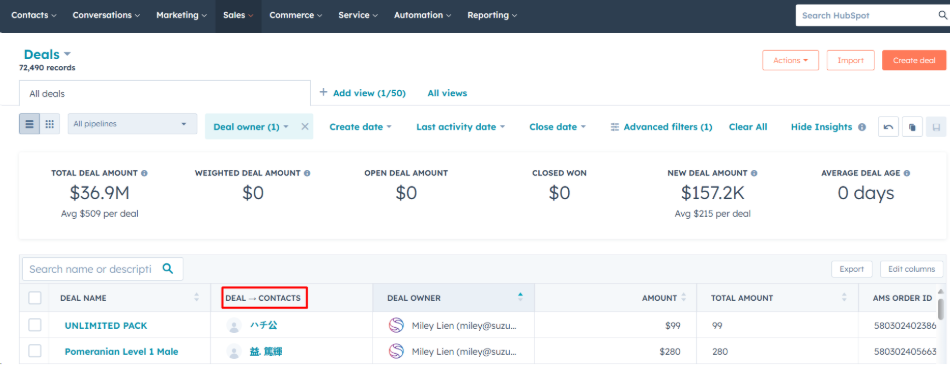The height and width of the screenshot is (365, 950).
Task: Check the Pomeranian Level 1 Male checkbox
Action: 35,351
